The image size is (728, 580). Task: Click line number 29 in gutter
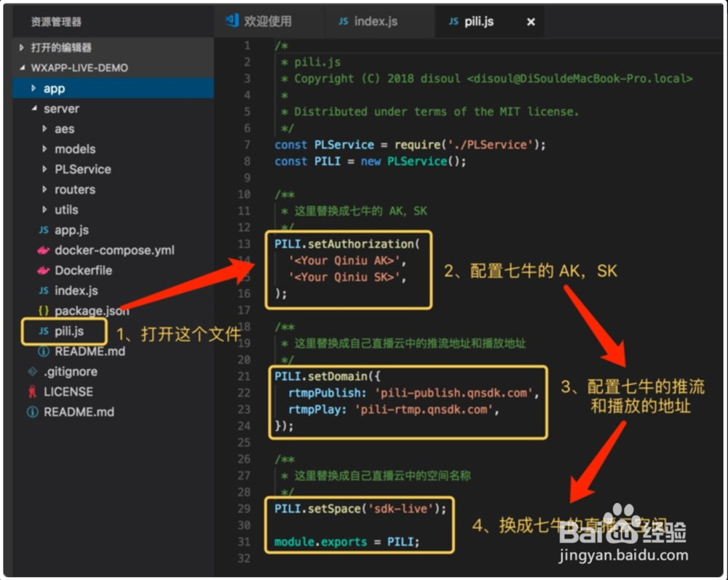(244, 509)
